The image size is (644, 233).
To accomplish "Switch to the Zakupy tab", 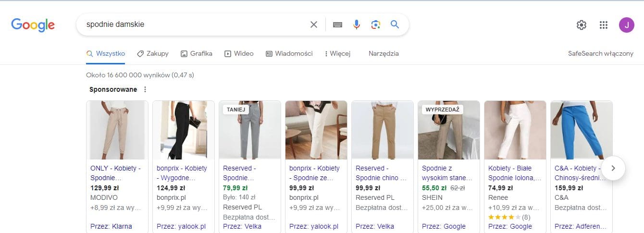I will pyautogui.click(x=153, y=54).
